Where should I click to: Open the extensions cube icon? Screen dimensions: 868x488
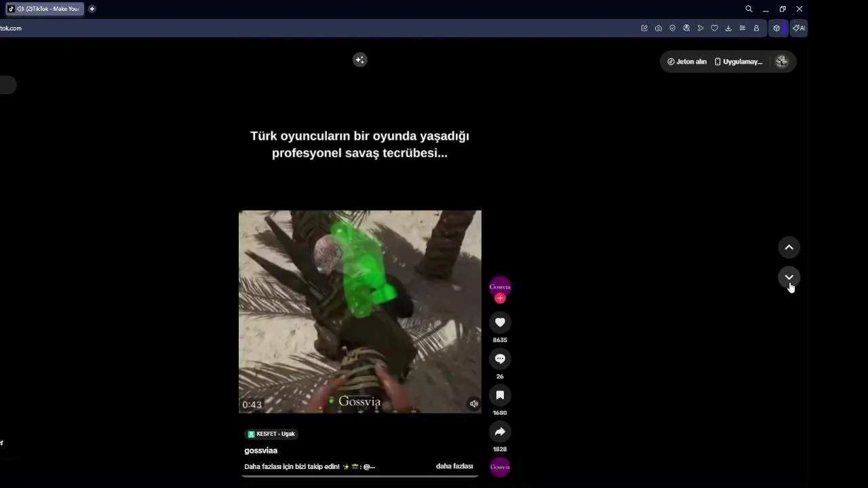coord(776,28)
